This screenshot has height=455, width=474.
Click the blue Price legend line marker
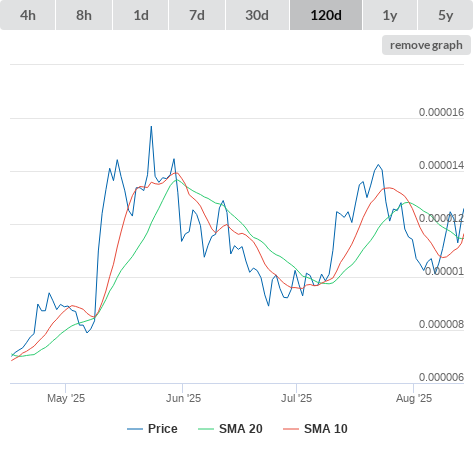[135, 429]
